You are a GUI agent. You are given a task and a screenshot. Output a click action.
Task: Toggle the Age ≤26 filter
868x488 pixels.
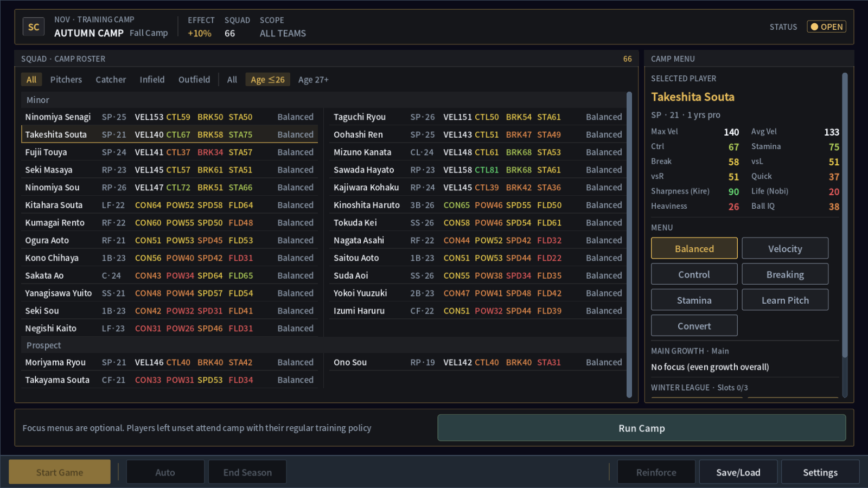(267, 80)
